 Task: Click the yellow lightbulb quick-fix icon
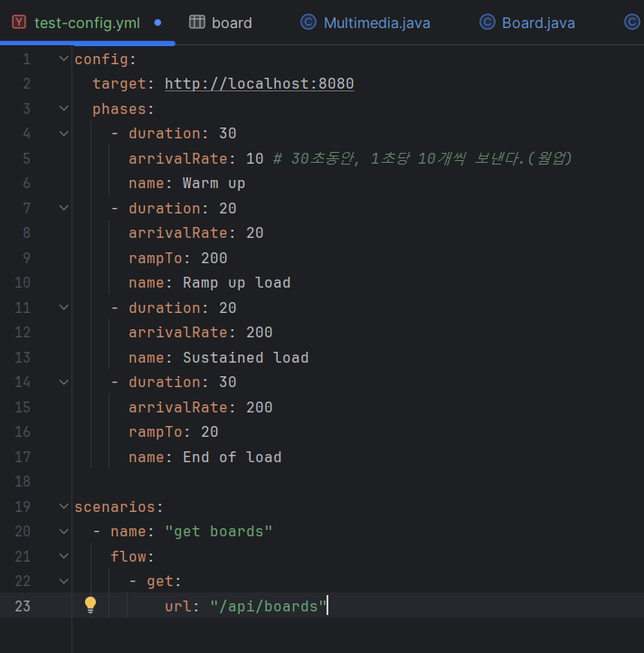pyautogui.click(x=90, y=605)
